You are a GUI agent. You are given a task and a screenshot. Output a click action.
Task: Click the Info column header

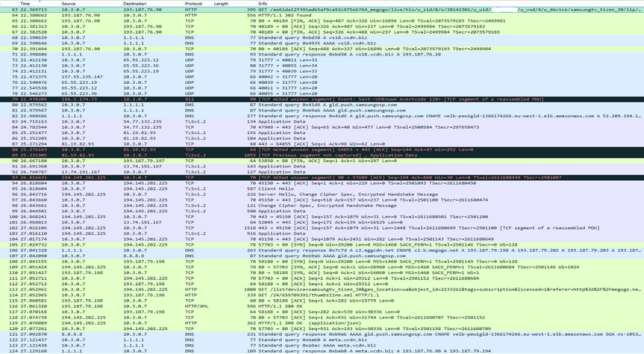(263, 3)
